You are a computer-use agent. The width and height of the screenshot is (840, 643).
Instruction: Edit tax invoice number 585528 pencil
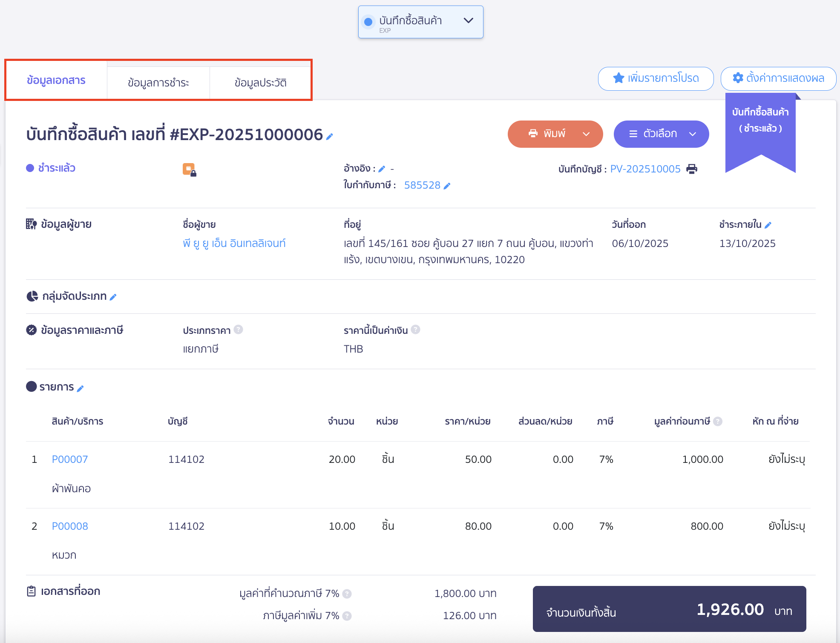click(x=447, y=186)
